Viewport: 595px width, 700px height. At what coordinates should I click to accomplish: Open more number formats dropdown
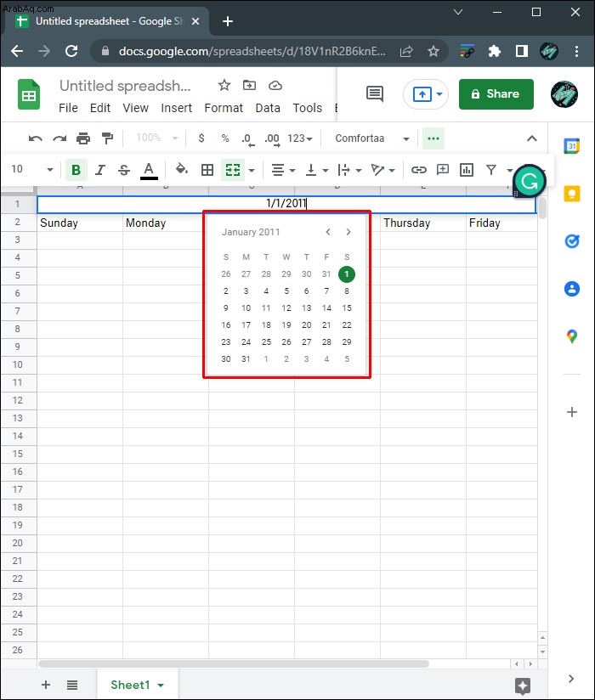pyautogui.click(x=300, y=138)
